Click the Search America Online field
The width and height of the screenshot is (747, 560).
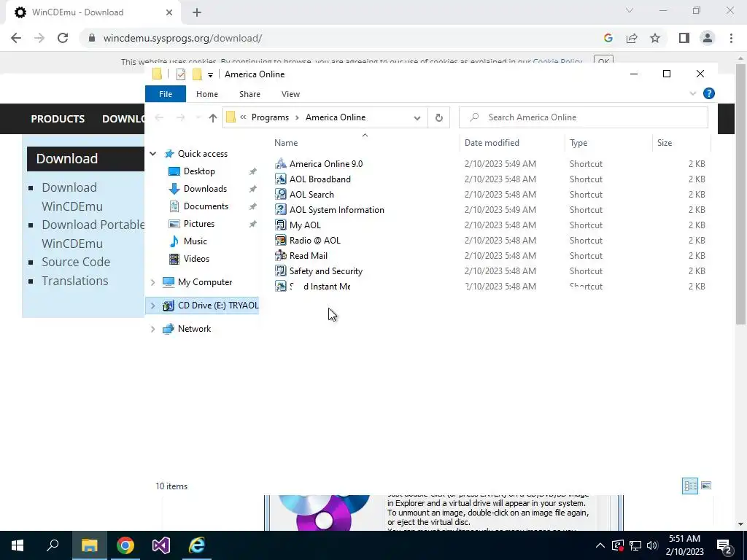pos(583,117)
